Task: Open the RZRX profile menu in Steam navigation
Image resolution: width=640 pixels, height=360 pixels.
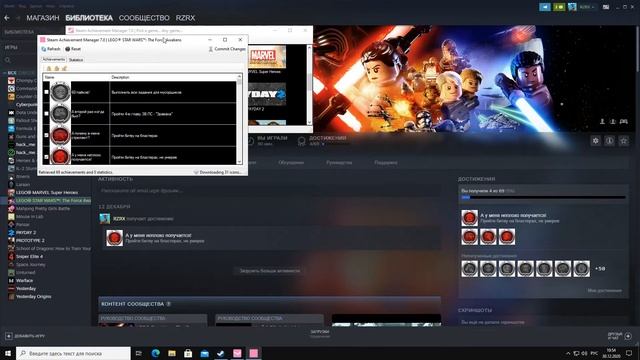Action: pyautogui.click(x=185, y=18)
